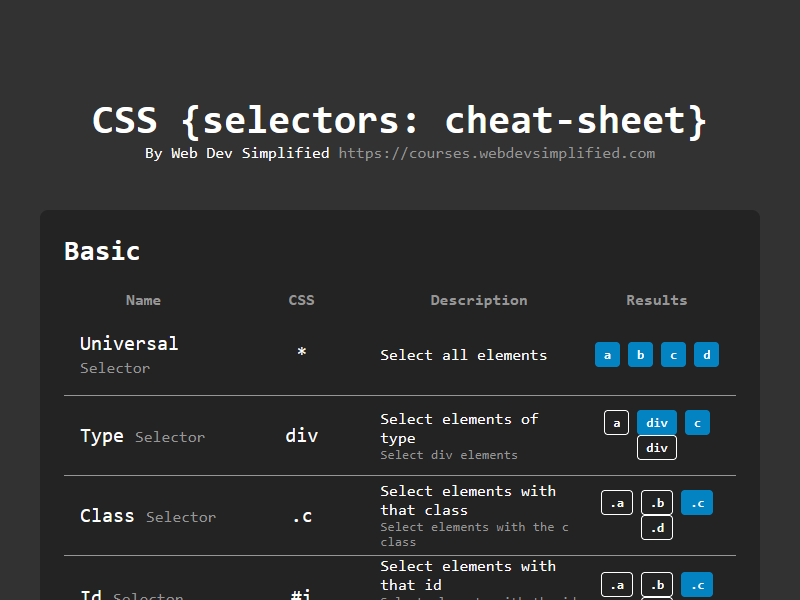Screen dimensions: 800x600
Task: Click the asterisk '*' universal selector code
Action: (x=301, y=353)
